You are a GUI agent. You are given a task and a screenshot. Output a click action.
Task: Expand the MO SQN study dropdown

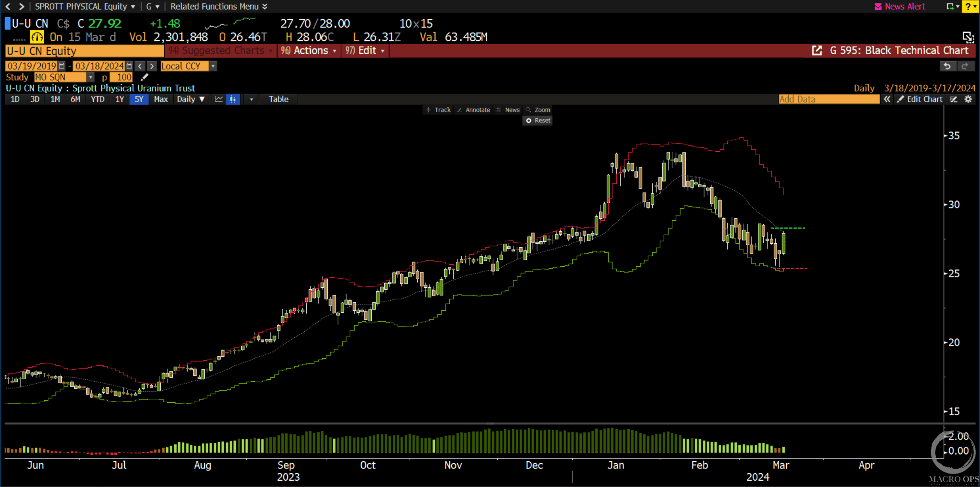pos(90,77)
